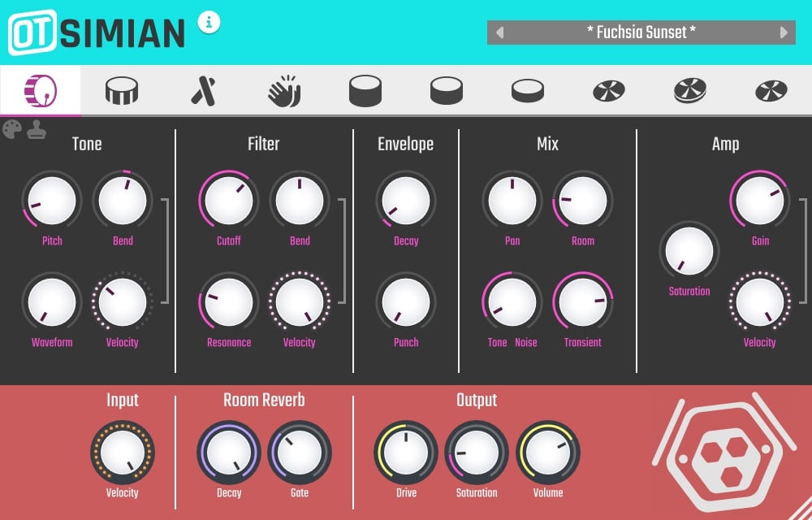
Task: Click the OT Simian logo
Action: point(97,32)
